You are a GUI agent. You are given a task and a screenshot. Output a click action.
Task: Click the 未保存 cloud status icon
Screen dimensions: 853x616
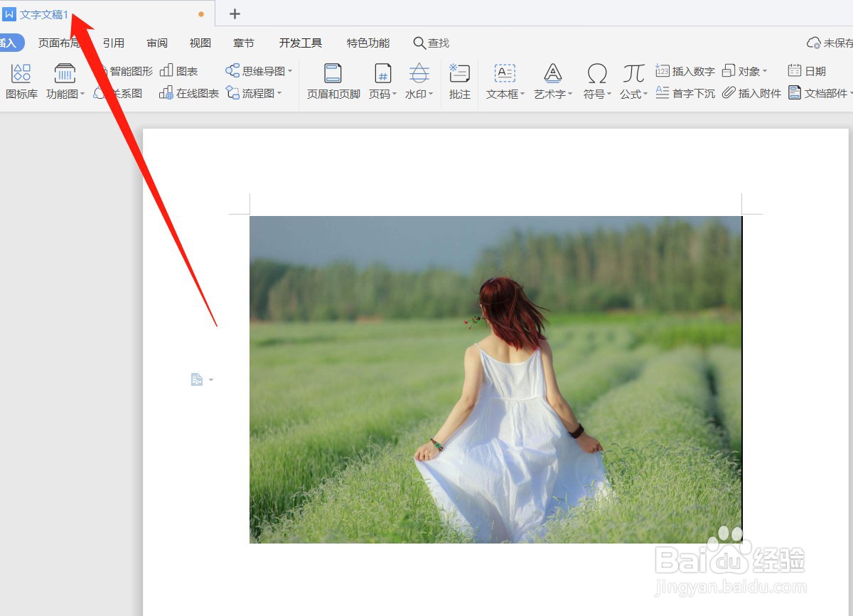tap(814, 43)
